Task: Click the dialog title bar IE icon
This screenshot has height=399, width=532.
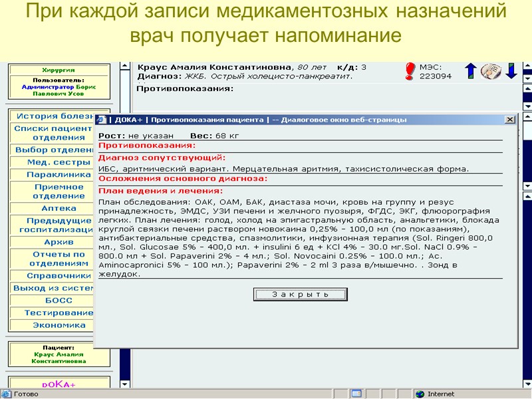Action: (102, 120)
